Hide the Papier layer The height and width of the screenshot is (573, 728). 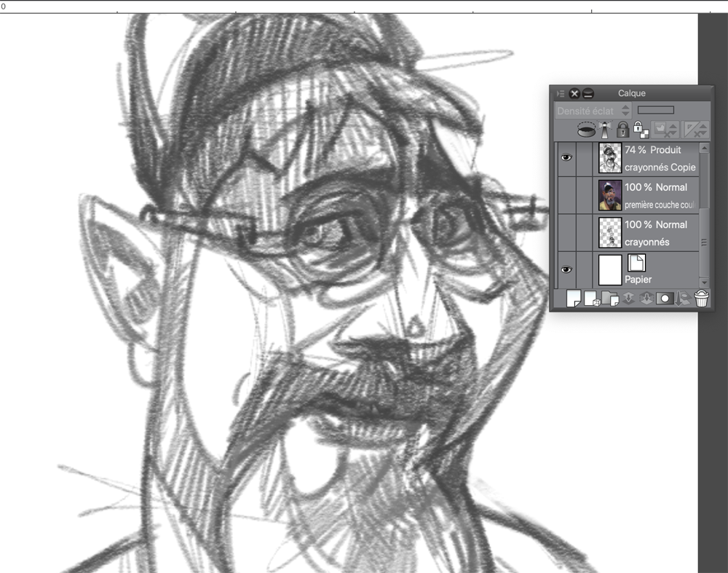point(566,269)
